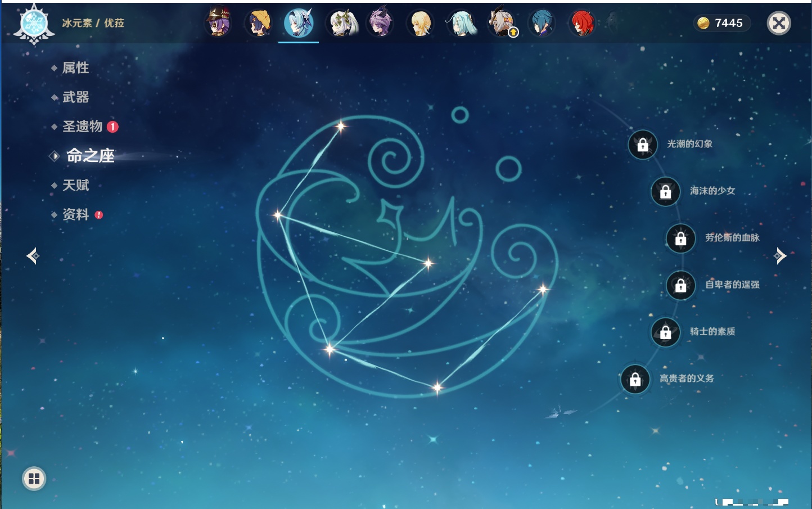812x509 pixels.
Task: Click the 高贵者的义务 constellation label
Action: (x=687, y=379)
